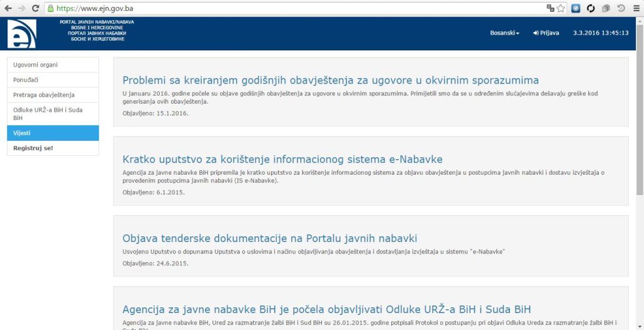Expand the Bosanski language dropdown

click(504, 33)
